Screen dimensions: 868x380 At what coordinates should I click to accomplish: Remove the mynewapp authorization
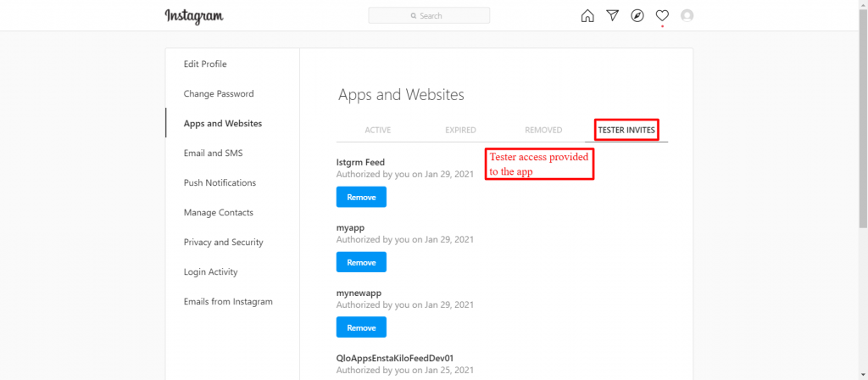click(x=361, y=327)
